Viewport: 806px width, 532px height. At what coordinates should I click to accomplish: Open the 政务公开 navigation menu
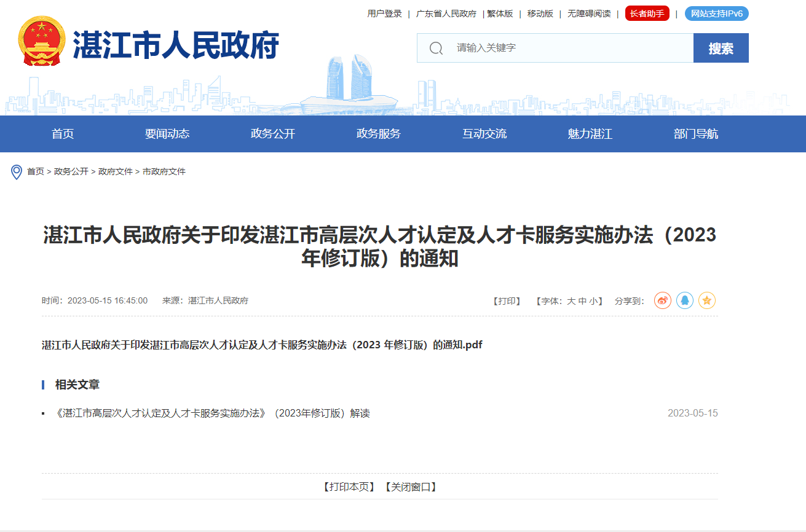click(272, 134)
